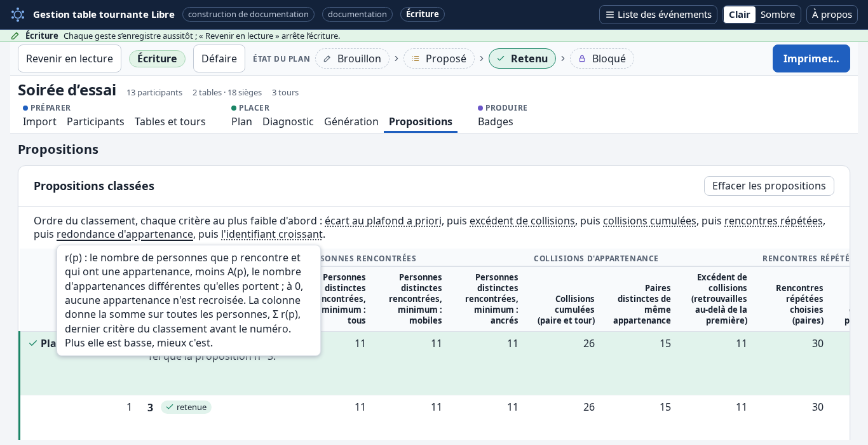Select the Brouillon pencil state icon

[x=327, y=58]
